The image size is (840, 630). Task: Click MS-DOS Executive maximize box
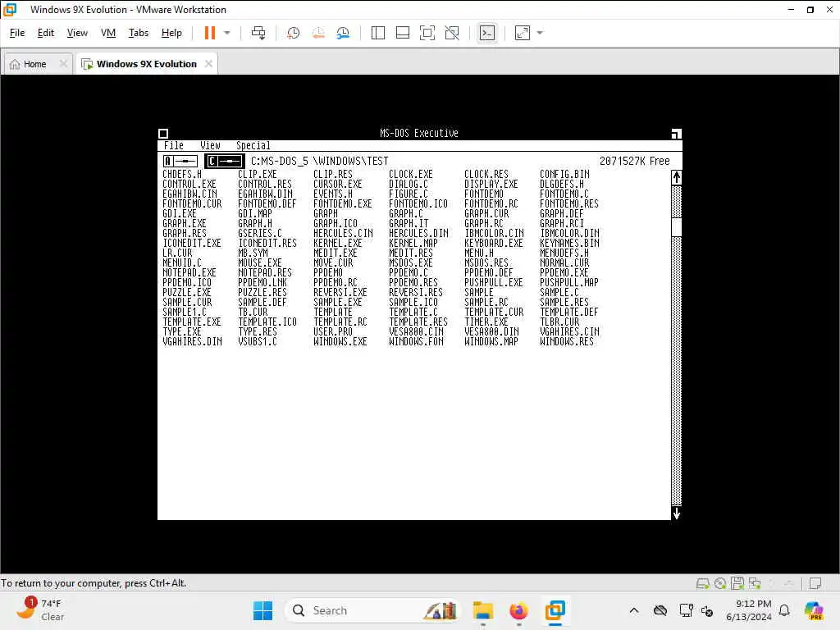pos(676,134)
